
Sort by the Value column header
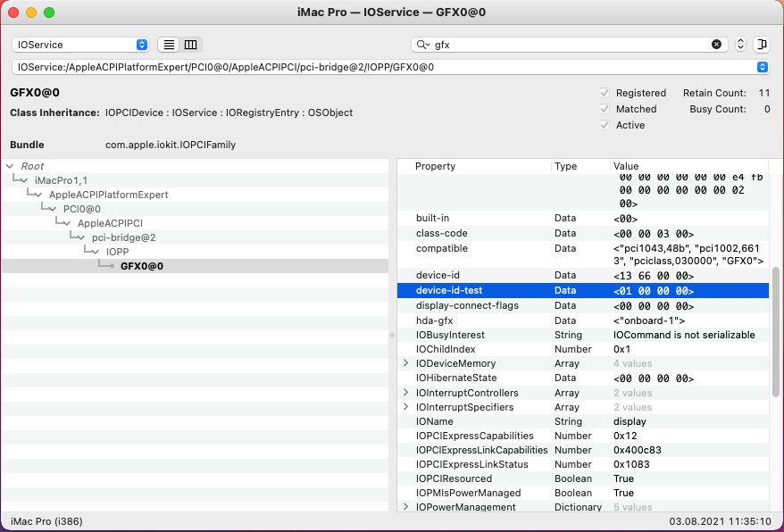(x=689, y=166)
